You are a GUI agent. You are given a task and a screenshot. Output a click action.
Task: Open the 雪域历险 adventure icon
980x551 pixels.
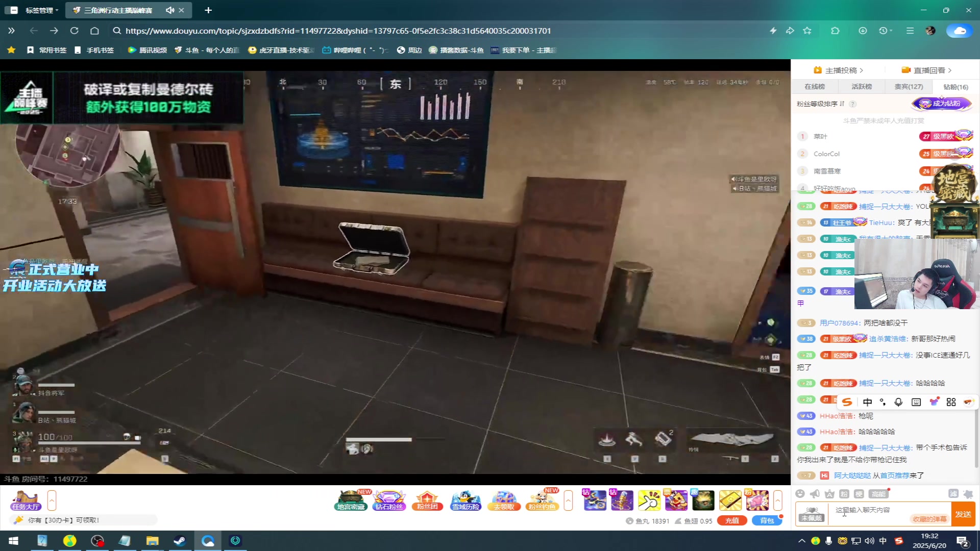click(x=465, y=500)
